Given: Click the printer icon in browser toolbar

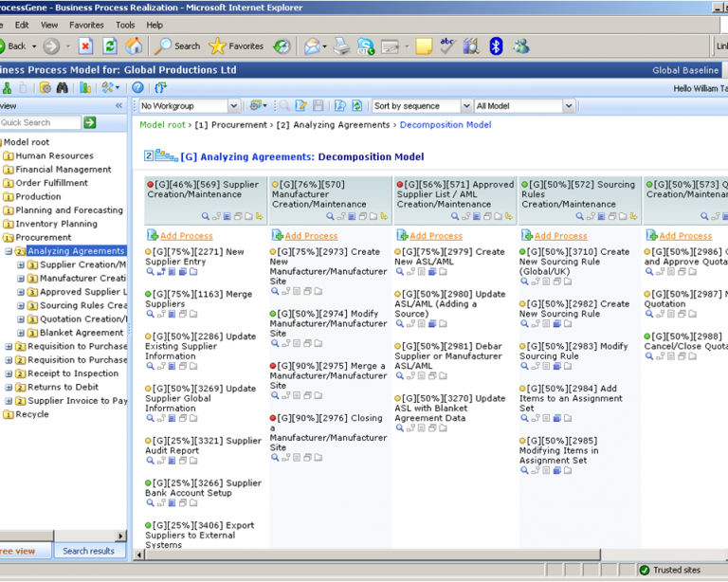Looking at the screenshot, I should 341,45.
